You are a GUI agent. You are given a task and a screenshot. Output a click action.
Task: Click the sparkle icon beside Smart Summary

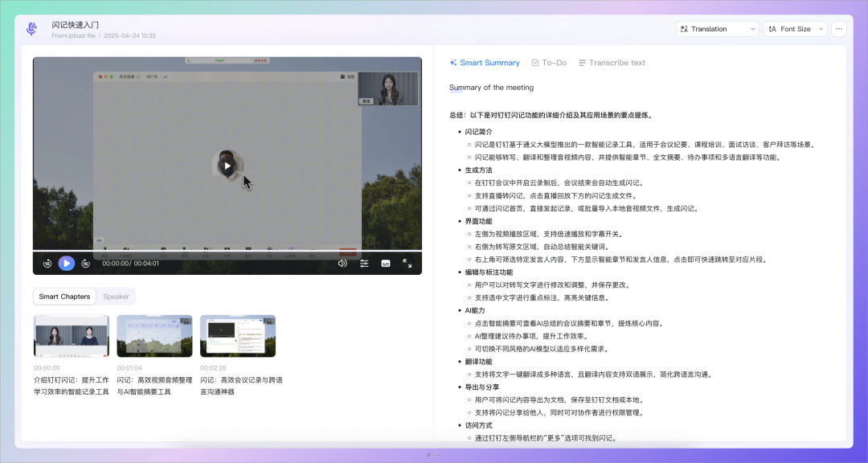[453, 63]
